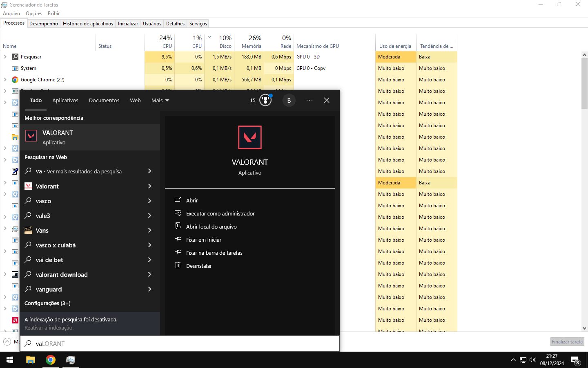Image resolution: width=588 pixels, height=368 pixels.
Task: Expand the Google Chrome (22) process group
Action: click(x=5, y=80)
